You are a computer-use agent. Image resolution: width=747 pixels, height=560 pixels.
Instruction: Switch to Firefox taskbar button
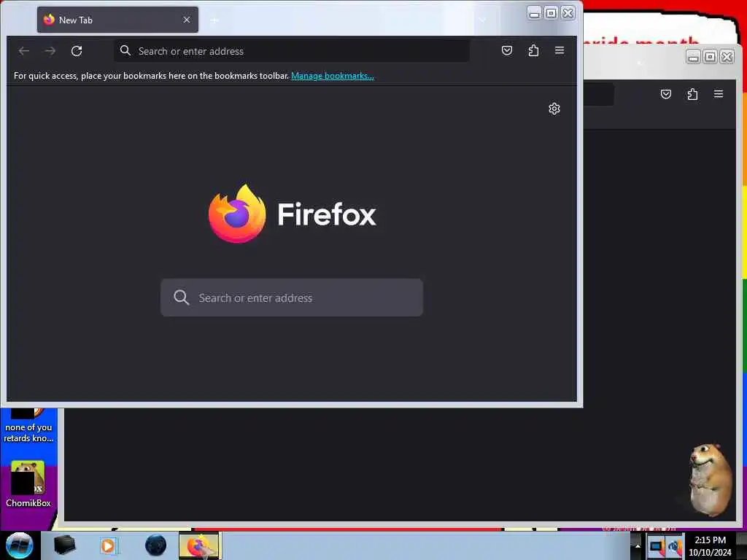pos(200,545)
